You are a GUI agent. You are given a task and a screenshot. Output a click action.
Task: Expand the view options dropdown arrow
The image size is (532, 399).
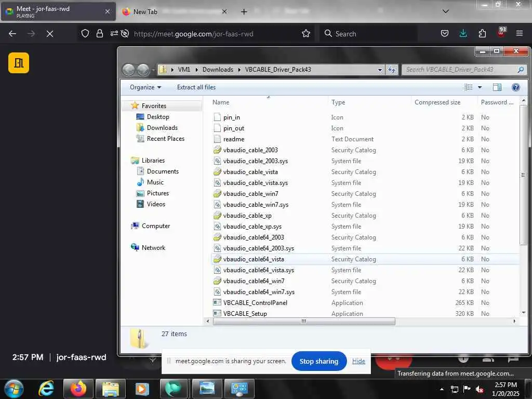point(480,87)
